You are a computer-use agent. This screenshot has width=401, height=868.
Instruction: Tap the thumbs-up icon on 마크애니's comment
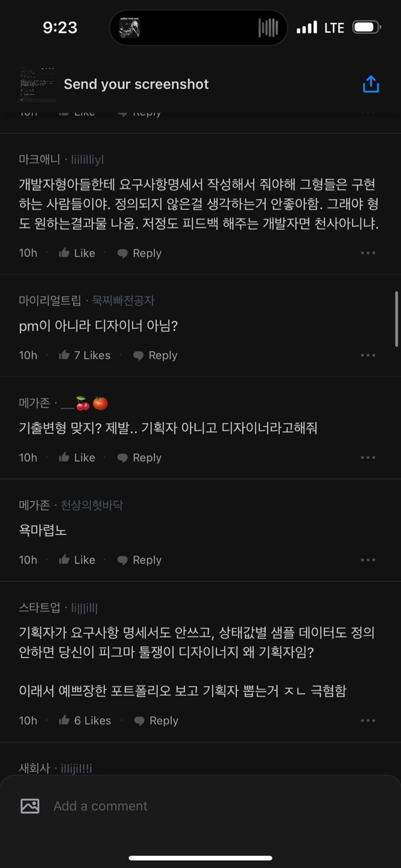(x=65, y=253)
